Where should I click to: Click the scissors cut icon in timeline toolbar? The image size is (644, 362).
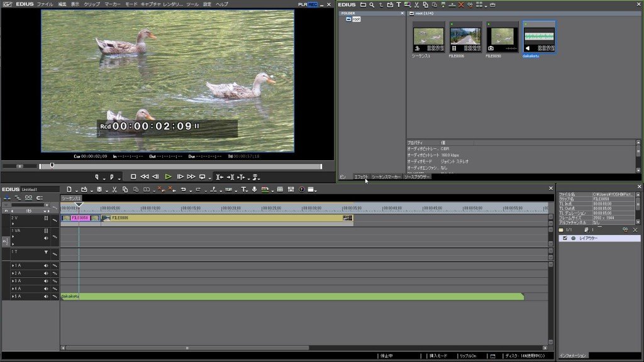coord(114,189)
